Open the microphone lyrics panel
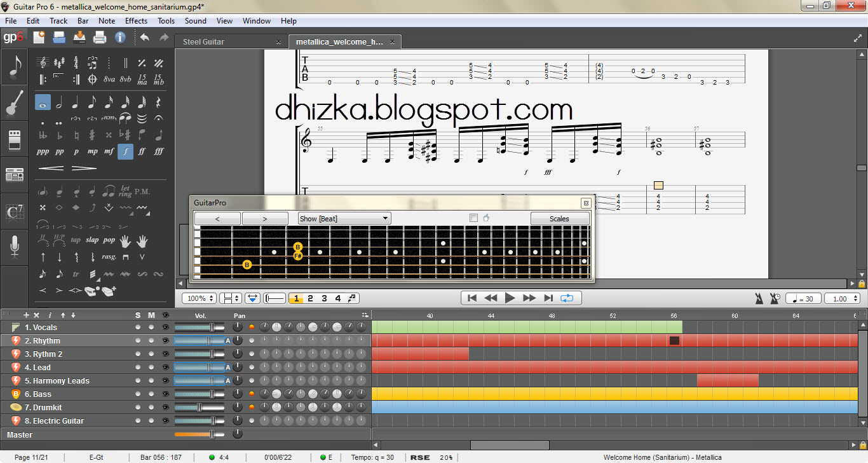This screenshot has width=868, height=463. click(x=14, y=247)
